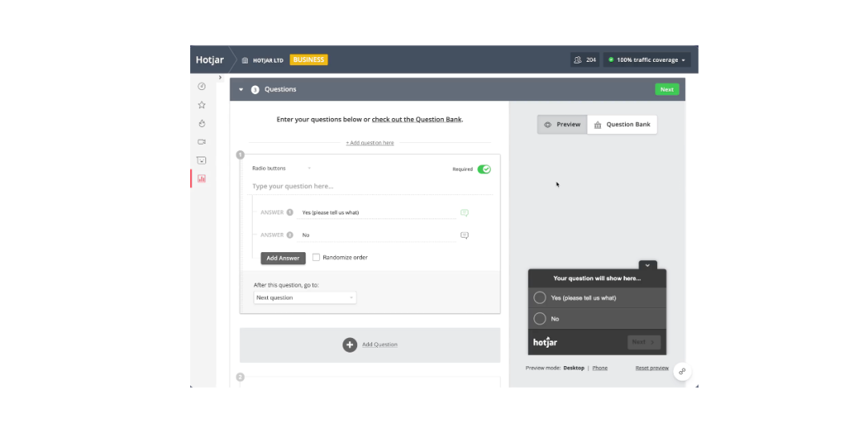Image resolution: width=868 pixels, height=428 pixels.
Task: Click the floating link icon button
Action: (x=682, y=372)
